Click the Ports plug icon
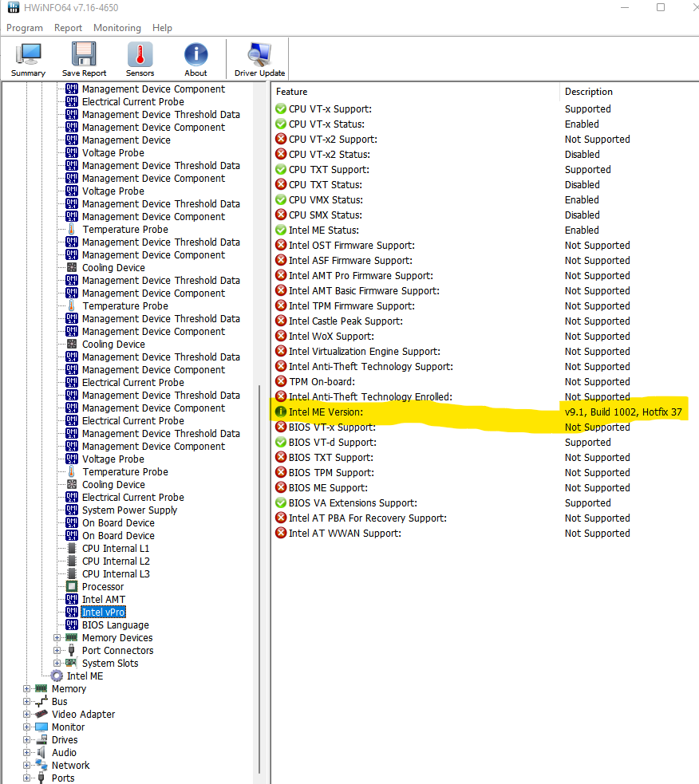The width and height of the screenshot is (699, 784). coord(41,778)
